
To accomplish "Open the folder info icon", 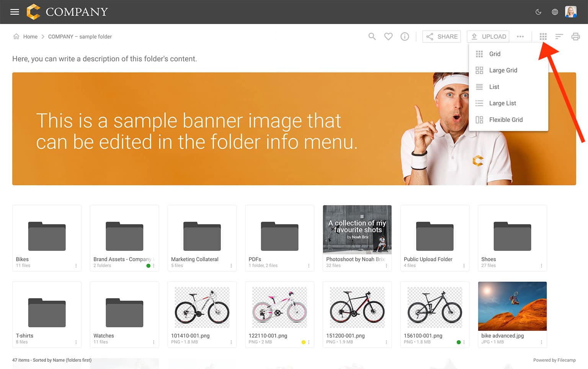I will (405, 36).
